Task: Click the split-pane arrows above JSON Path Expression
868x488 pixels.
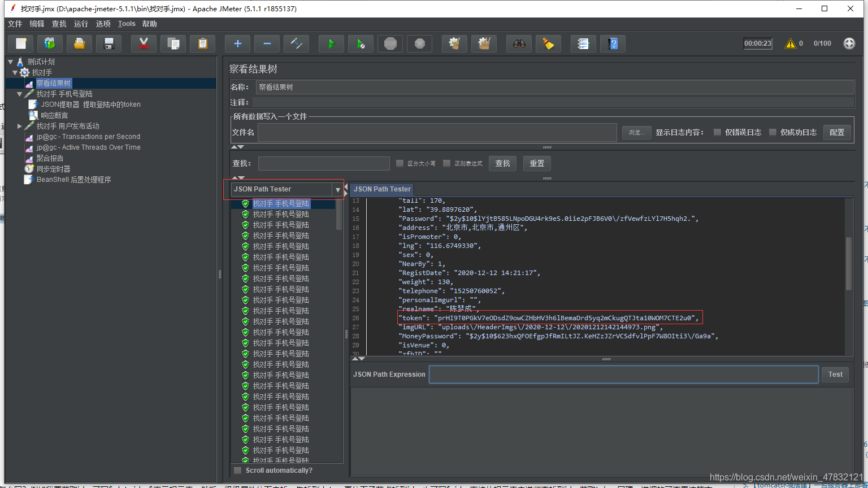Action: [x=358, y=359]
